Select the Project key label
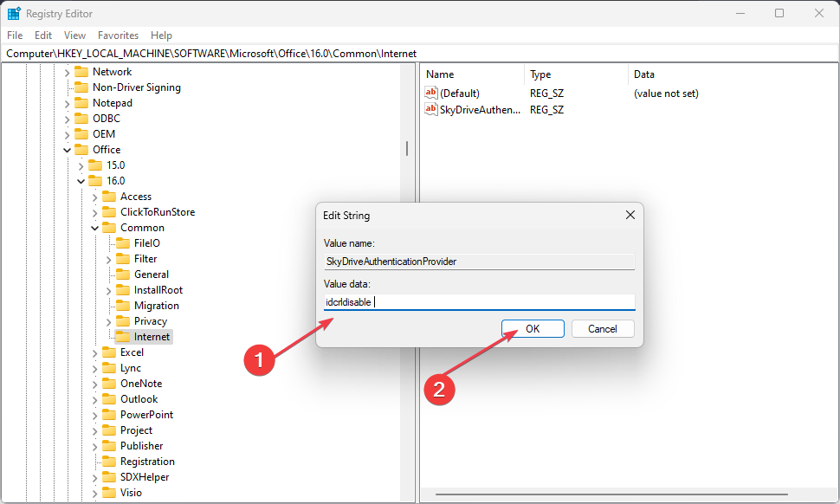Viewport: 840px width, 504px height. click(136, 430)
